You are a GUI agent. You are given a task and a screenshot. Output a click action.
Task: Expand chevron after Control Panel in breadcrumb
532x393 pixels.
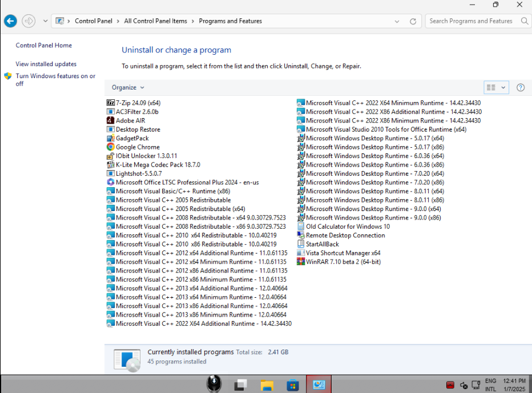point(118,21)
